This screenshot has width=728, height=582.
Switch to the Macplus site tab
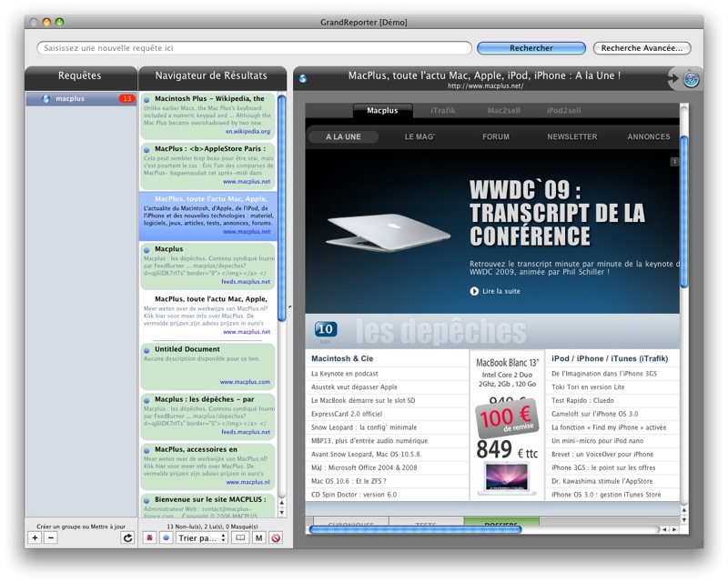(x=382, y=110)
